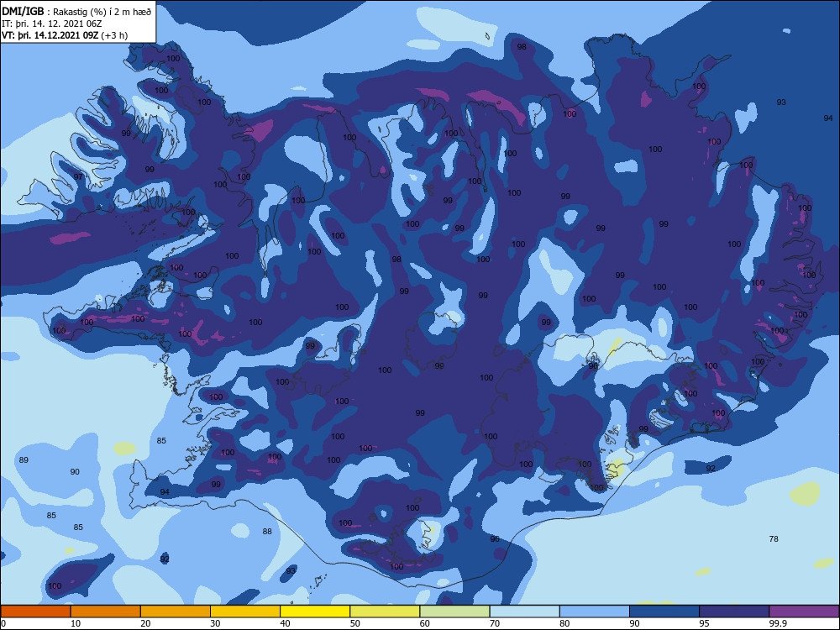
Task: Click the pale blue 70–80 legend swatch
Action: tap(524, 612)
